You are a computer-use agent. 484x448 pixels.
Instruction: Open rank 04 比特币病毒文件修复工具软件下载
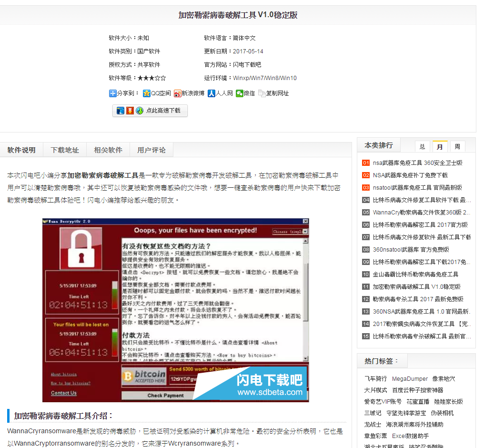coord(422,200)
